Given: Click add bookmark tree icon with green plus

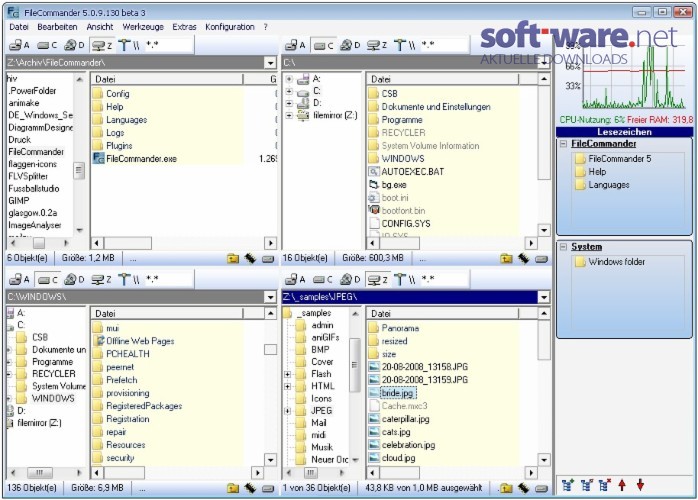Looking at the screenshot, I should coord(568,485).
